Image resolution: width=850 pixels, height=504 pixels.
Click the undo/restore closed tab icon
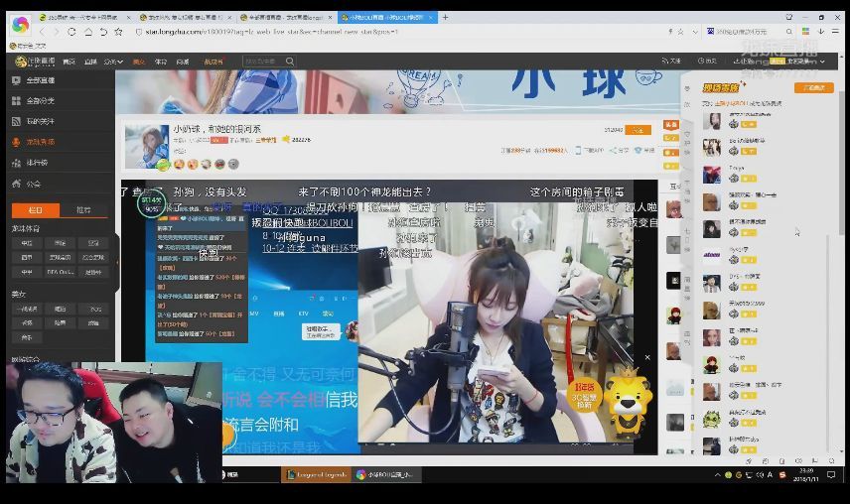coord(103,32)
